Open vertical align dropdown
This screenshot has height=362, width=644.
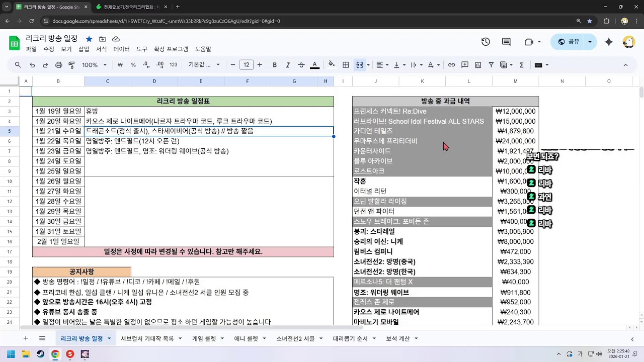tap(399, 65)
